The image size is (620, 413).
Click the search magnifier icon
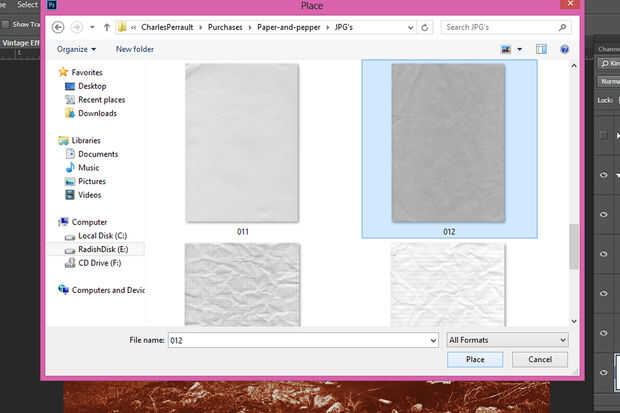pyautogui.click(x=563, y=27)
